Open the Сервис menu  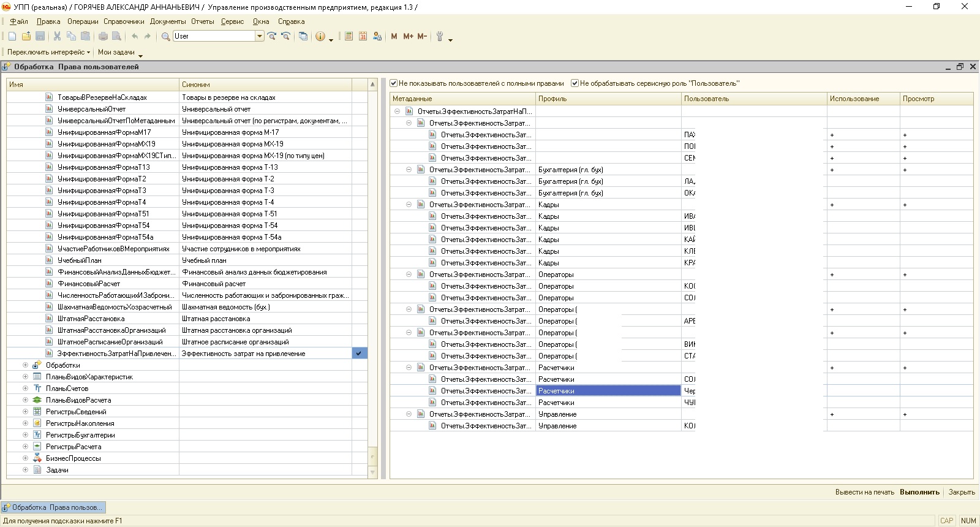[x=232, y=21]
